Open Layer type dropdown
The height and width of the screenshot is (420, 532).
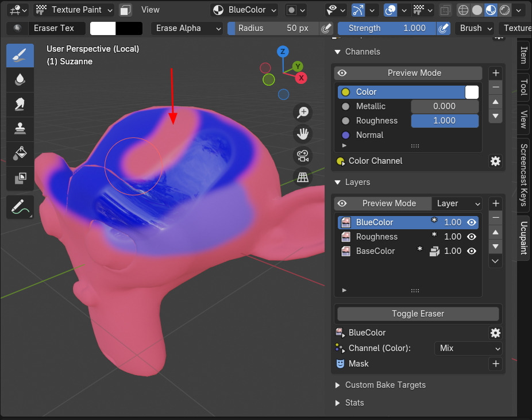click(x=457, y=203)
